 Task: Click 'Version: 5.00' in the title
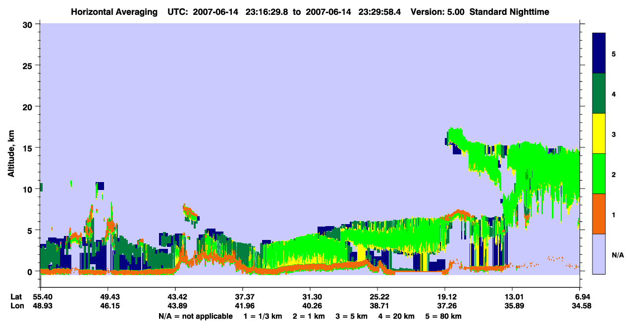click(437, 11)
